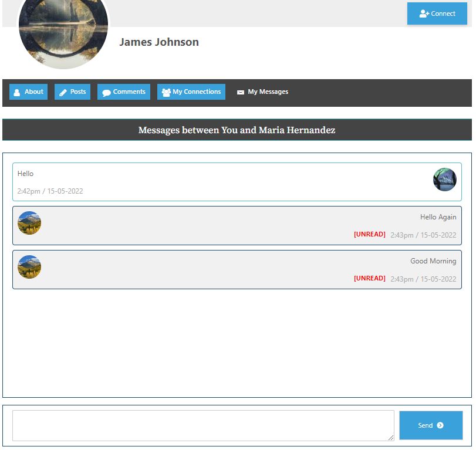
Task: Click the 2:42pm / 15-05-2022 timestamp
Action: pos(50,191)
